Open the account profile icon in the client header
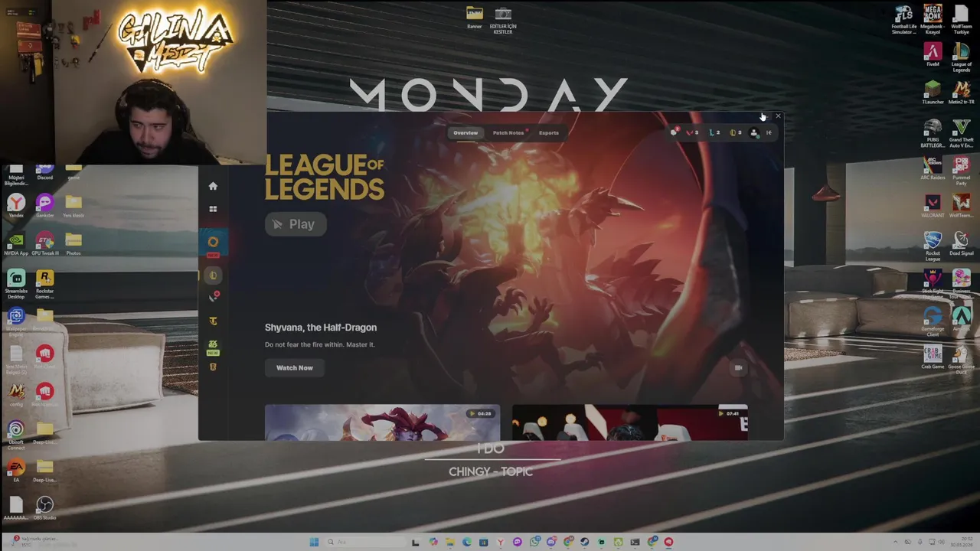980x551 pixels. pos(754,132)
